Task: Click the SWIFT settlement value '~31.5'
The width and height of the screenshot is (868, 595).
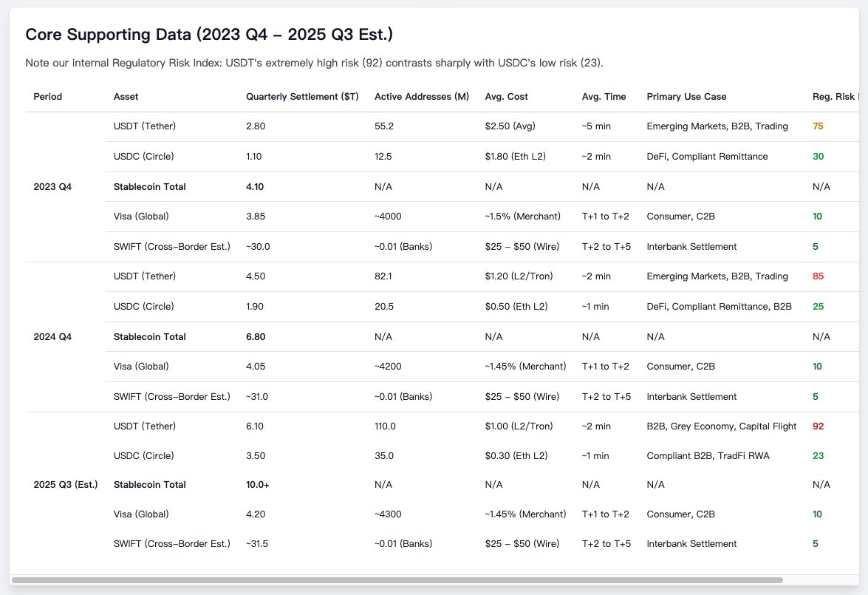Action: click(257, 544)
